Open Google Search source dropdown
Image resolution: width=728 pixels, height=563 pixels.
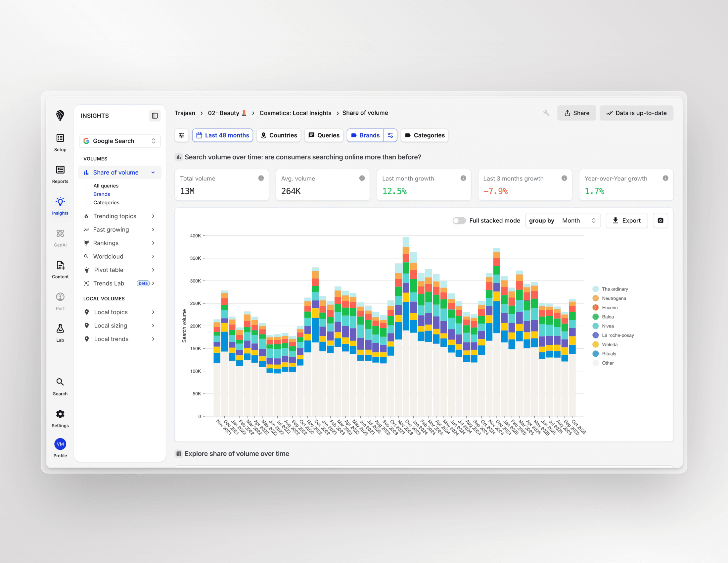point(120,141)
